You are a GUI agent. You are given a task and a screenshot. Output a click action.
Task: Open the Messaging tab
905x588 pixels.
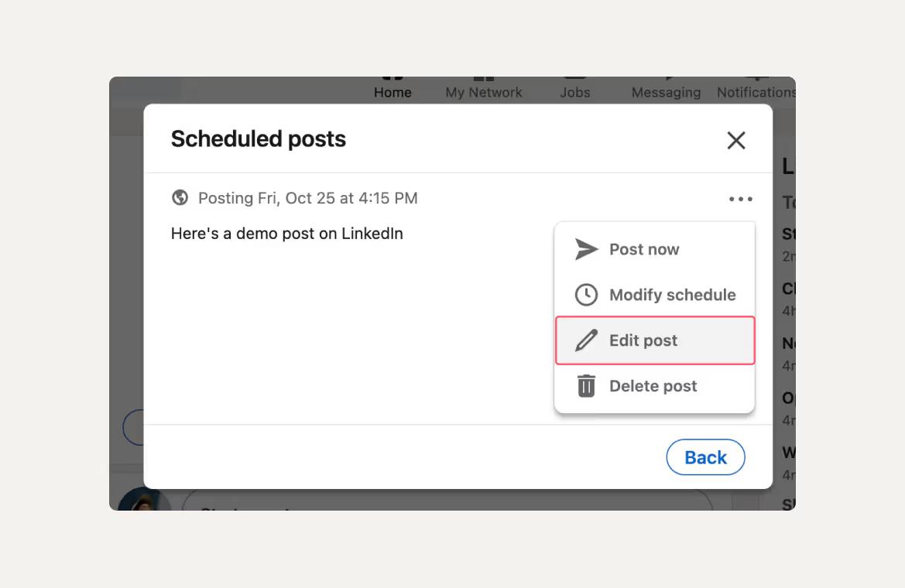[666, 91]
